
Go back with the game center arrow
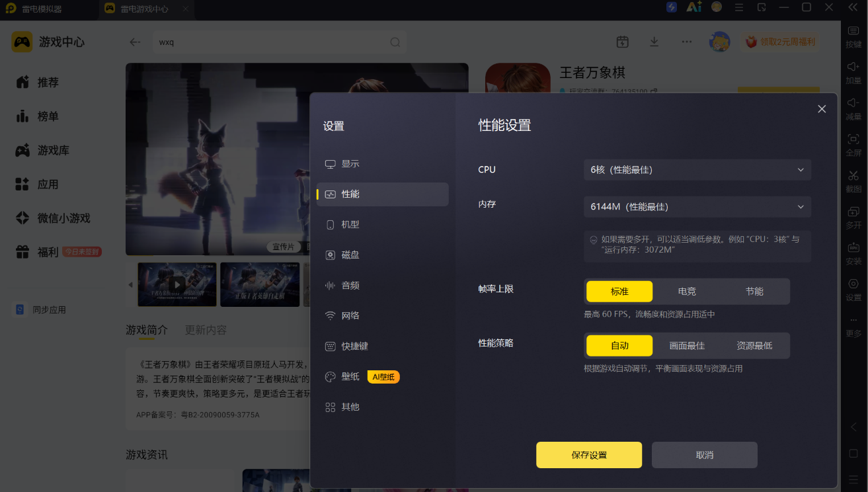pos(135,42)
